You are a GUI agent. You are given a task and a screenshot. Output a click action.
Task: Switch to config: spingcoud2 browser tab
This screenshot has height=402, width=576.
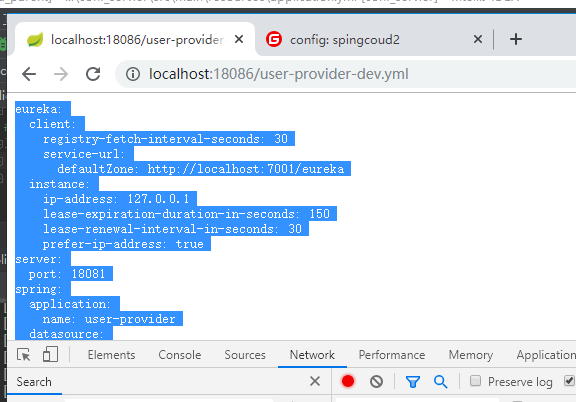[375, 39]
